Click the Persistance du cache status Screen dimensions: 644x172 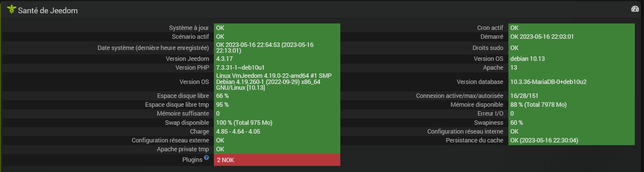coord(544,140)
